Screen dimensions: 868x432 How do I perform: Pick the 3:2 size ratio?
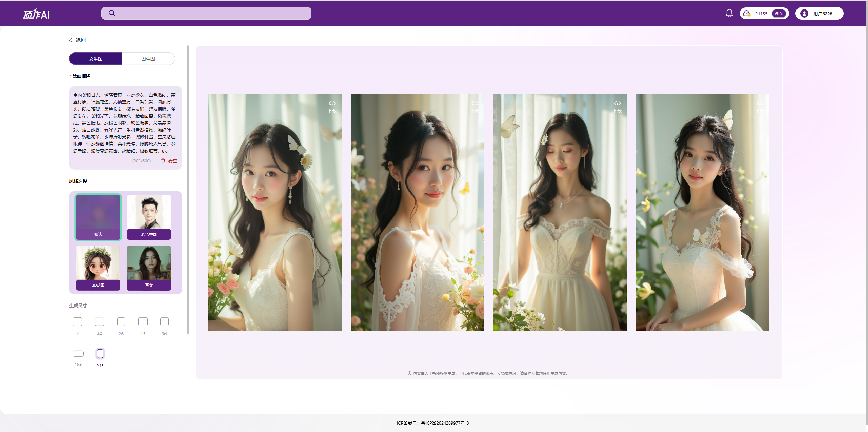(x=99, y=321)
